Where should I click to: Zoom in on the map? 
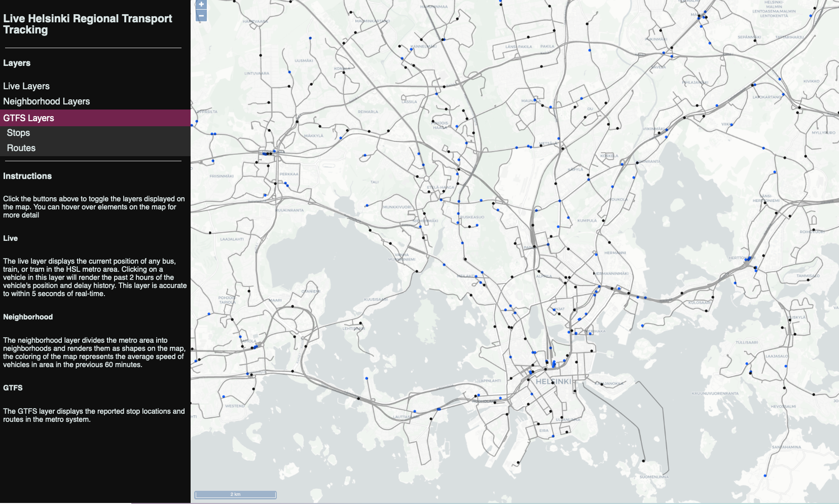pos(201,5)
